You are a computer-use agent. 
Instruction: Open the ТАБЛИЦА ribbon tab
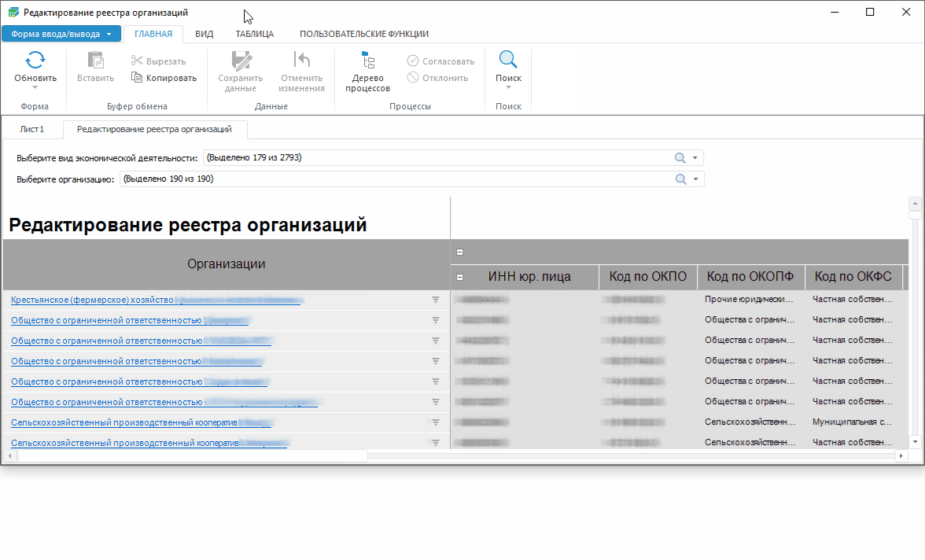pyautogui.click(x=254, y=34)
